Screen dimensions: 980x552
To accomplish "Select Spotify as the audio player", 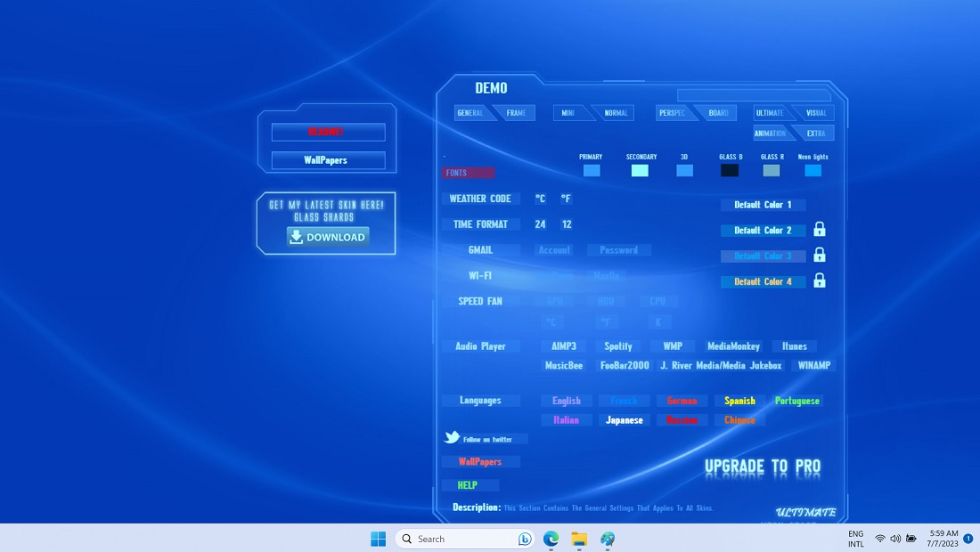I will tap(618, 346).
